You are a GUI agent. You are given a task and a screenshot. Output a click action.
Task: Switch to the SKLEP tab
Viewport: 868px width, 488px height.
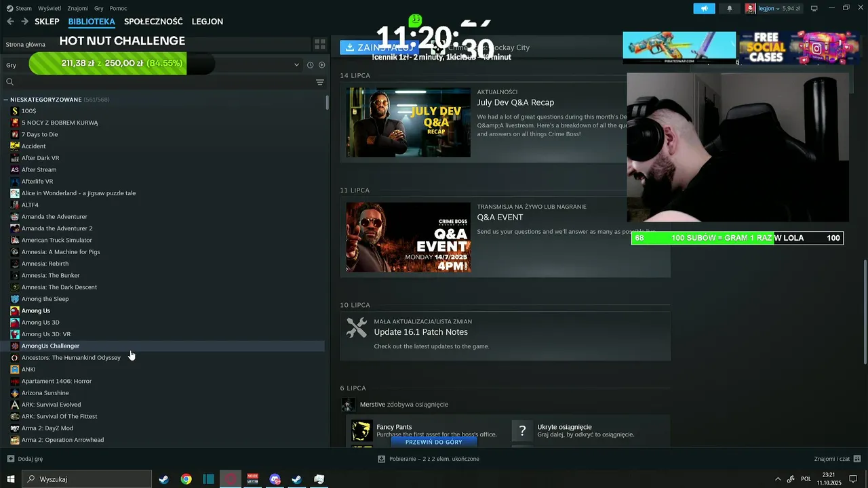coord(47,22)
